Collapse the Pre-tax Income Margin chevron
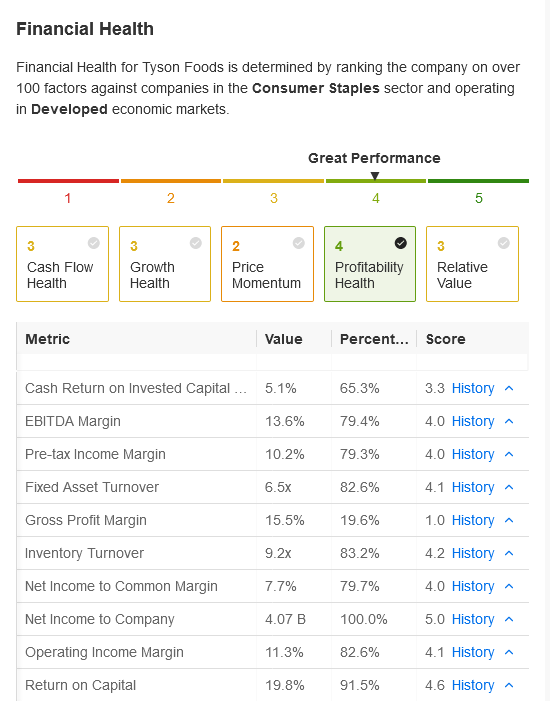Screen dimensions: 550x701 (x=509, y=454)
